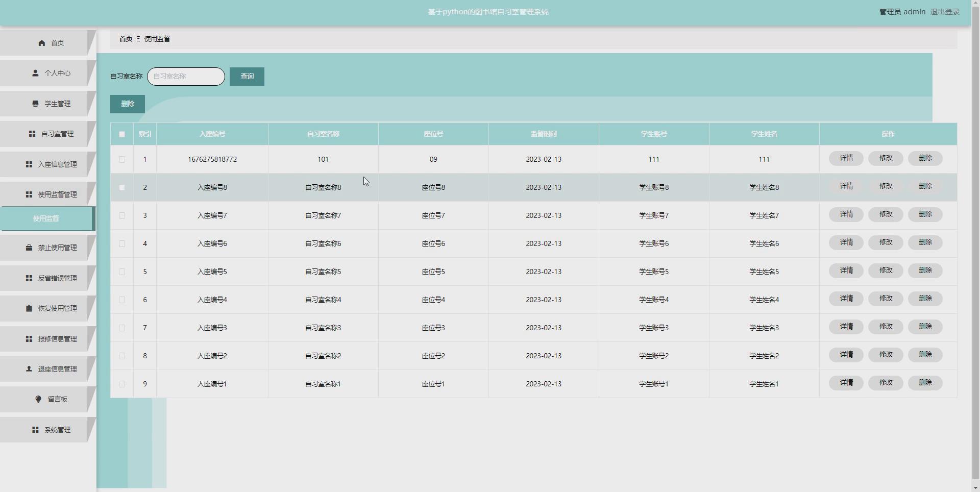The width and height of the screenshot is (980, 492).
Task: Click the grid icon beside 系统管理
Action: tap(35, 430)
